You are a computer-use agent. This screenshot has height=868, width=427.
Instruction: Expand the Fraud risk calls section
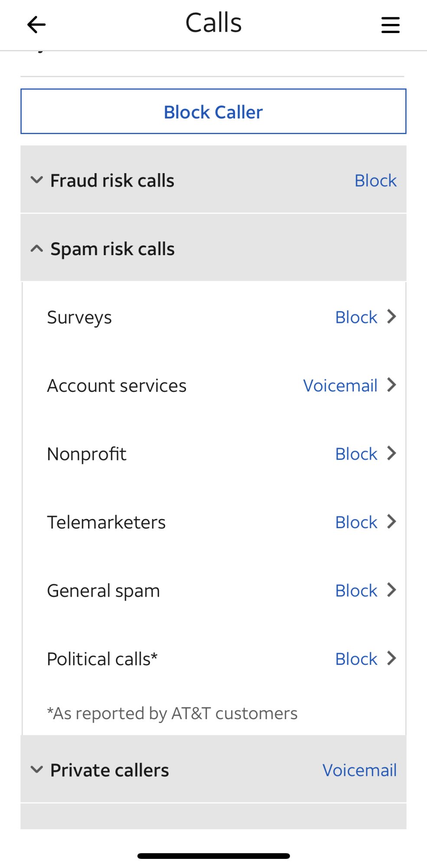click(37, 180)
